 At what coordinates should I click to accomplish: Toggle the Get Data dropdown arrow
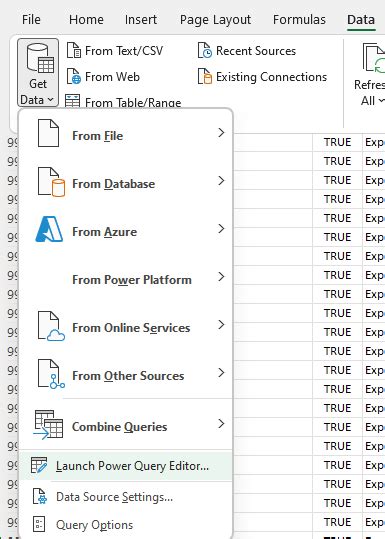51,100
